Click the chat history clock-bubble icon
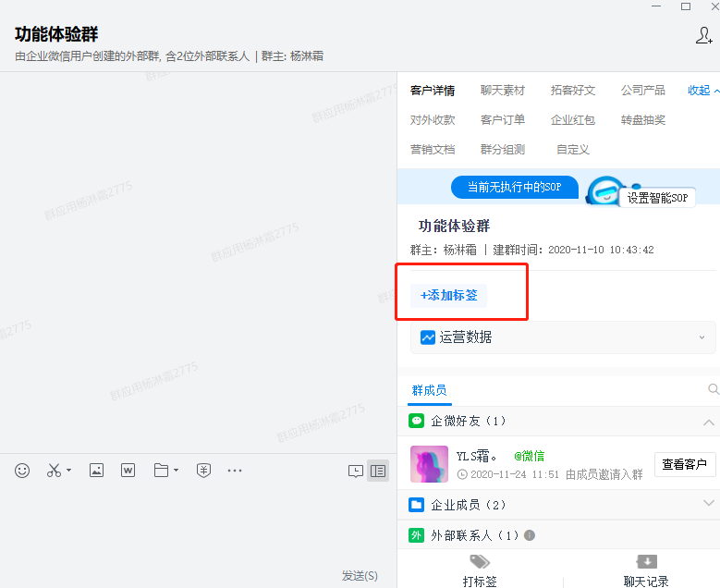 (x=356, y=471)
